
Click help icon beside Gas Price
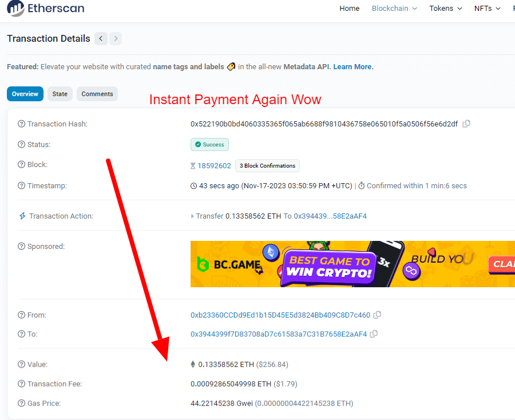point(21,403)
